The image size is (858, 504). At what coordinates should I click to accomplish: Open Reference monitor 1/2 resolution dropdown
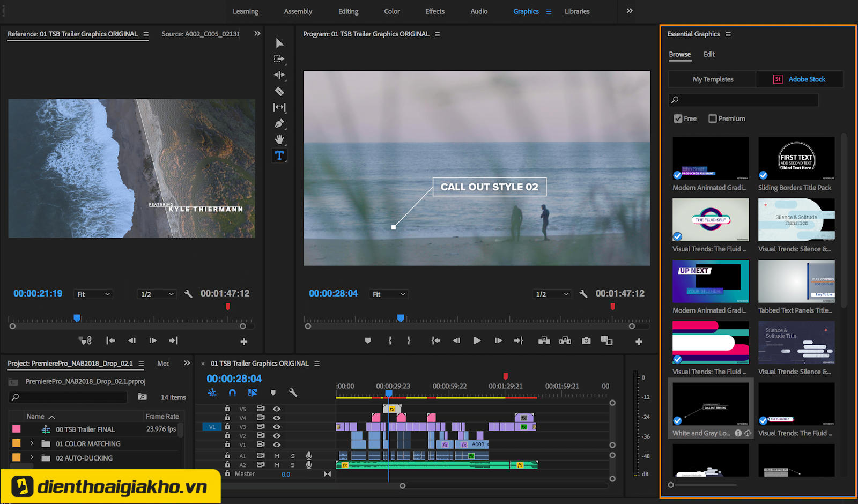click(157, 294)
